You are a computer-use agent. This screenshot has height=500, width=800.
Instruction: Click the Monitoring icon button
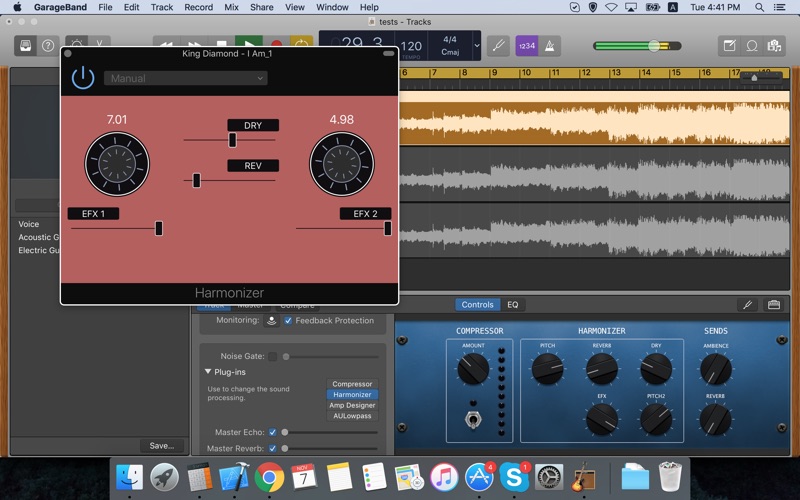271,320
